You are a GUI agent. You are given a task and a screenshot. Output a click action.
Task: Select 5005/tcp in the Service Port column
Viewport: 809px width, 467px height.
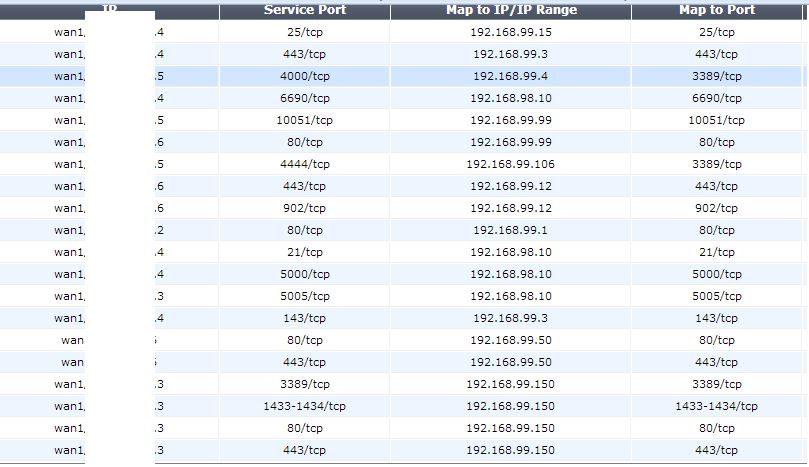(x=304, y=296)
